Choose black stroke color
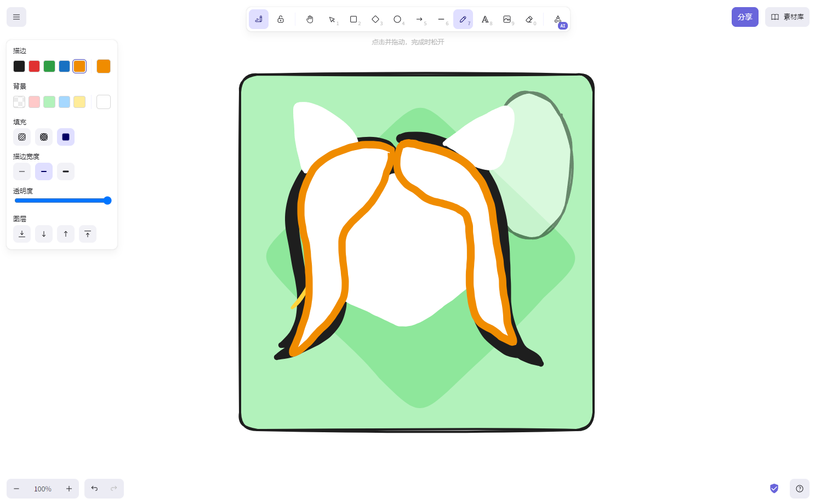The height and width of the screenshot is (504, 815). pyautogui.click(x=19, y=66)
